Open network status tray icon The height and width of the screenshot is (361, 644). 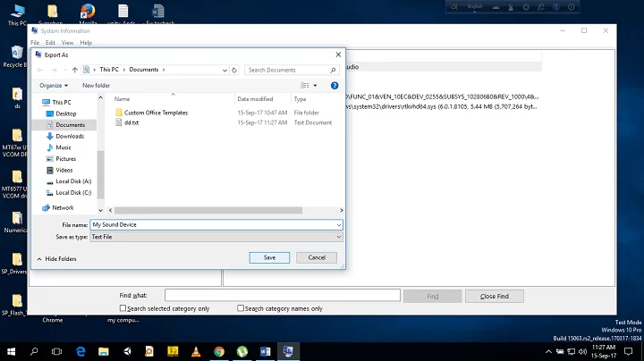pyautogui.click(x=572, y=351)
